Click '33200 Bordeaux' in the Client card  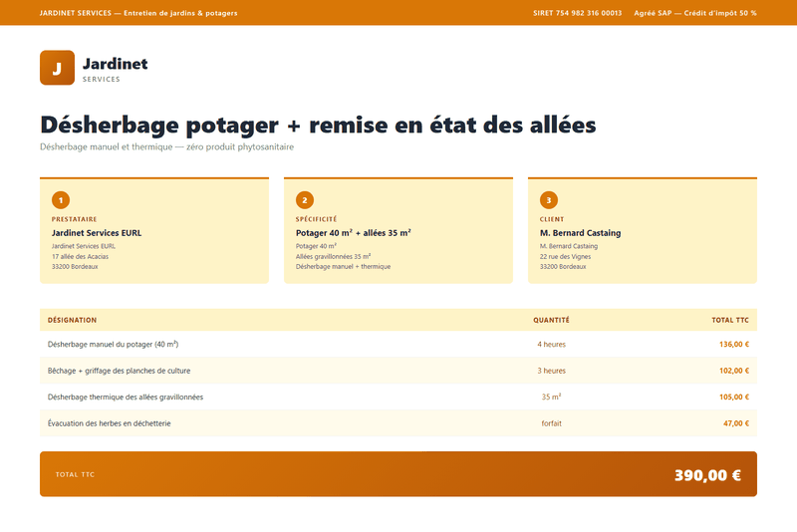click(x=563, y=267)
